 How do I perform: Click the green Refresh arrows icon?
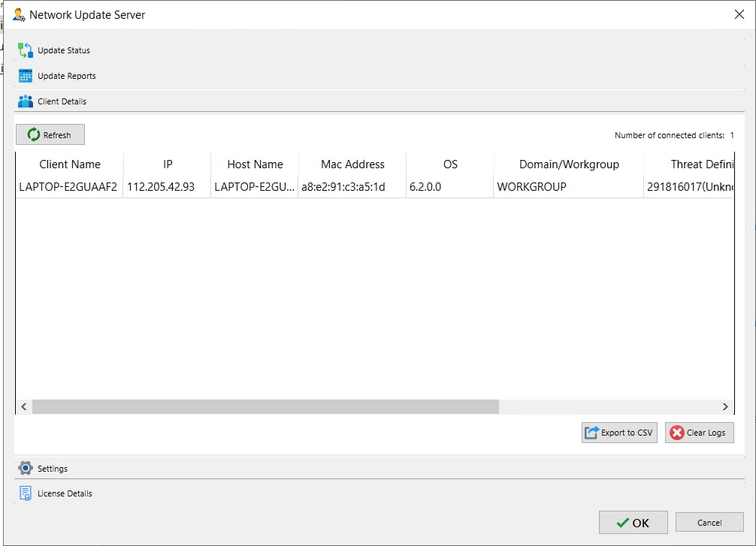34,135
